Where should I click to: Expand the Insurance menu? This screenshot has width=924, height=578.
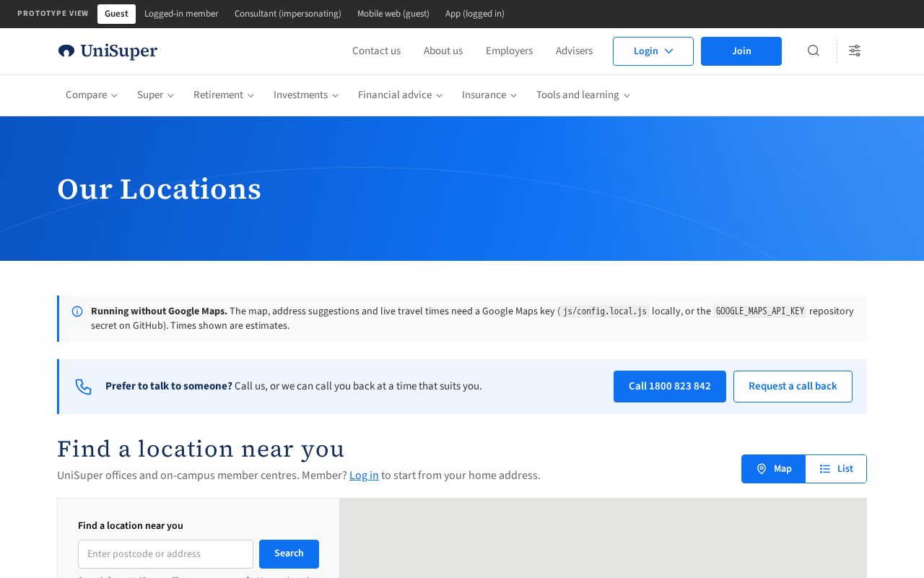[x=489, y=95]
